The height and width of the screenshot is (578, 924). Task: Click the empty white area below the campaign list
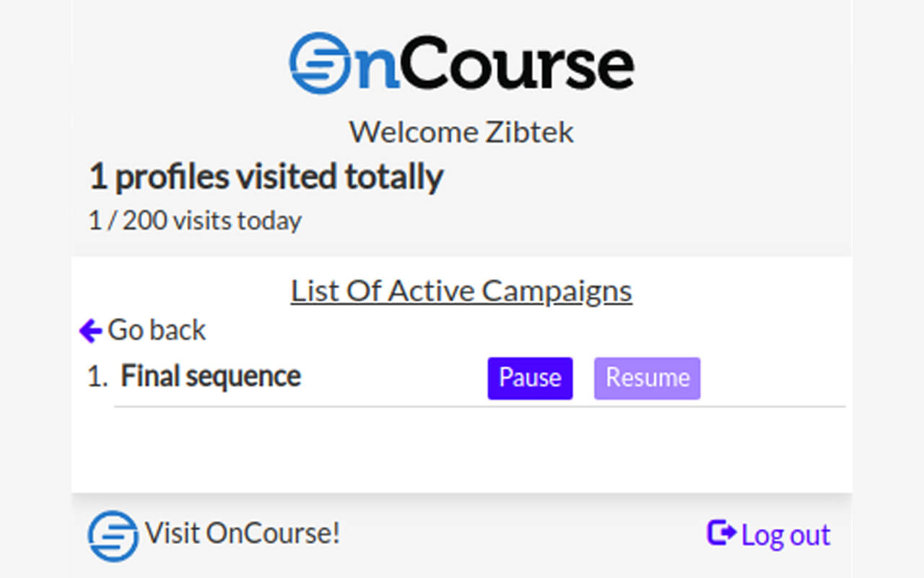pyautogui.click(x=462, y=452)
